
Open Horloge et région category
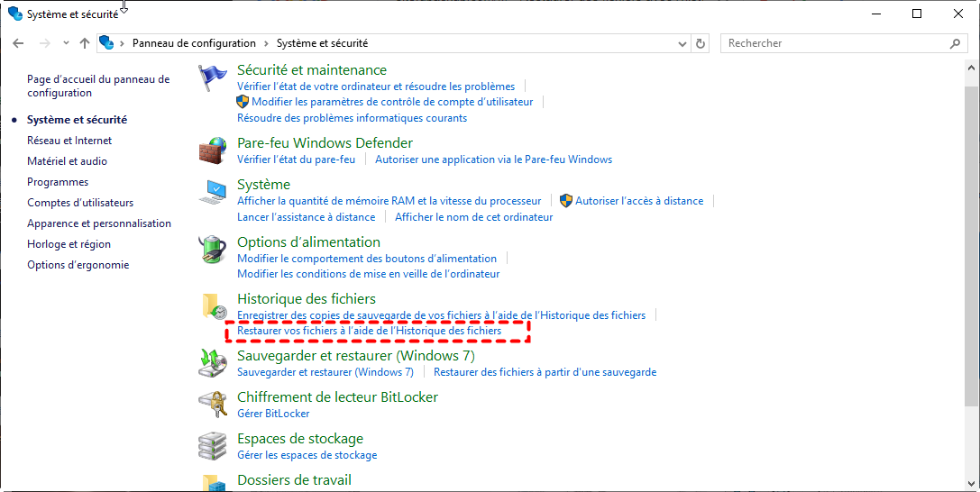69,244
